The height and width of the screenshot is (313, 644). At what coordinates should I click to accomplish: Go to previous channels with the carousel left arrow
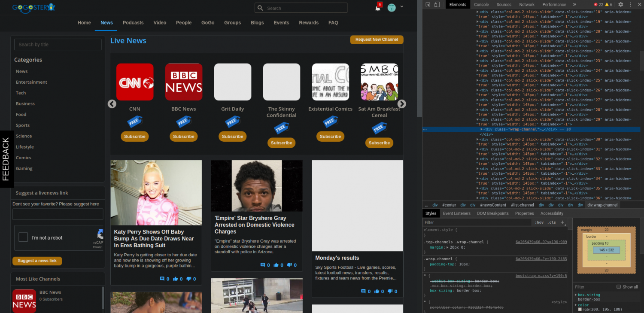click(x=112, y=104)
